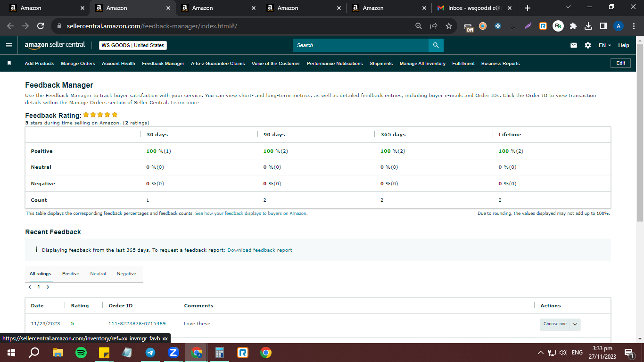Click the extension icon with the Off badge
The height and width of the screenshot is (362, 644).
point(468,27)
